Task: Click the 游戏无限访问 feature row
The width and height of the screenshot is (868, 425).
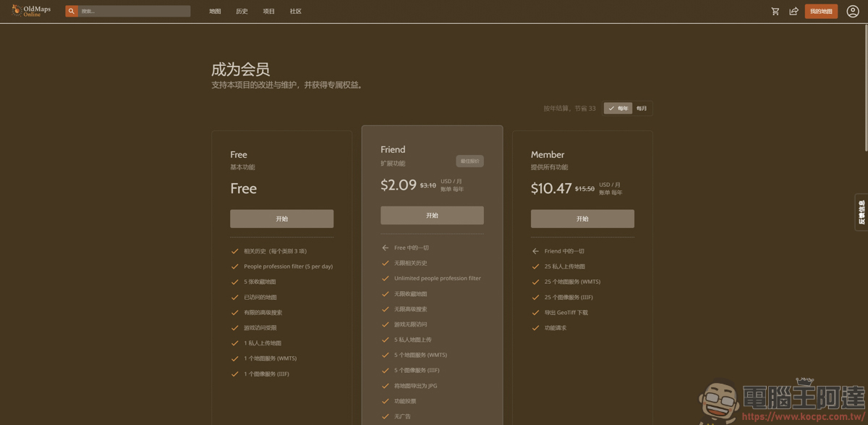Action: (411, 324)
